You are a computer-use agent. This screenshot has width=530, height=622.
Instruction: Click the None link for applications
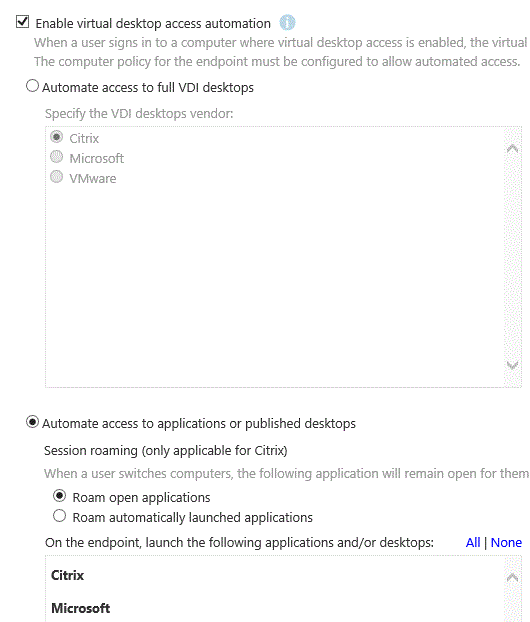click(x=506, y=542)
